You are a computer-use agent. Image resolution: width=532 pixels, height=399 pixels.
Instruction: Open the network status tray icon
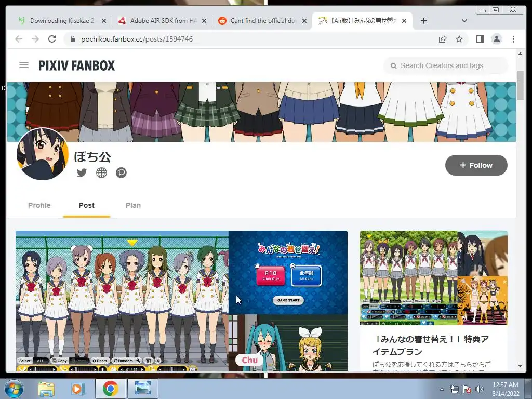tap(454, 389)
